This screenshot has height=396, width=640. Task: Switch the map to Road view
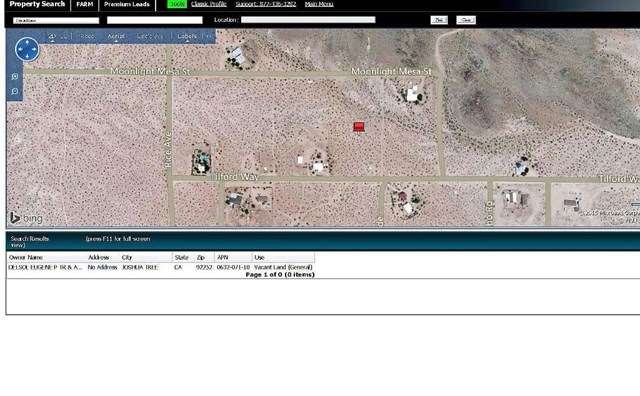click(x=87, y=36)
